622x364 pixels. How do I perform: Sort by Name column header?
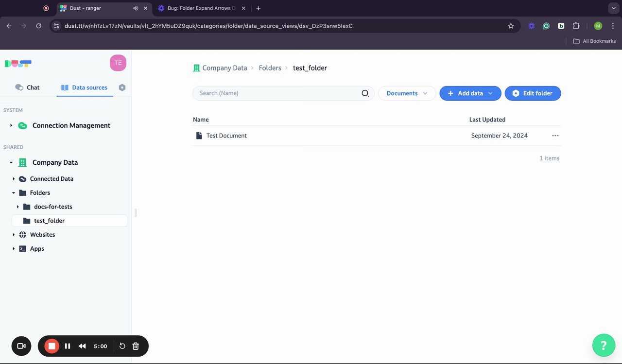(x=201, y=120)
